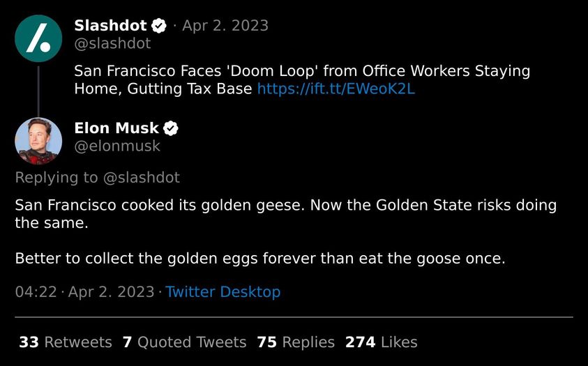Click Elon Musk's verified checkmark badge
The width and height of the screenshot is (588, 366).
coord(171,128)
